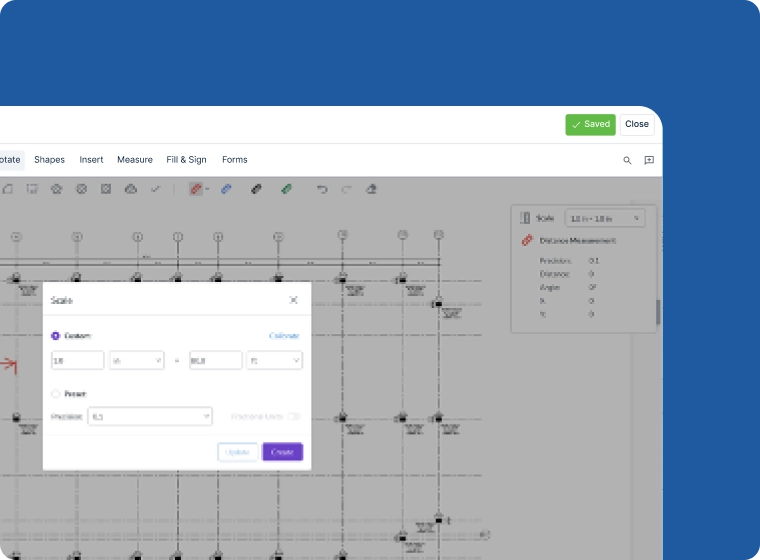
Task: Click the Calibrate link
Action: (284, 336)
